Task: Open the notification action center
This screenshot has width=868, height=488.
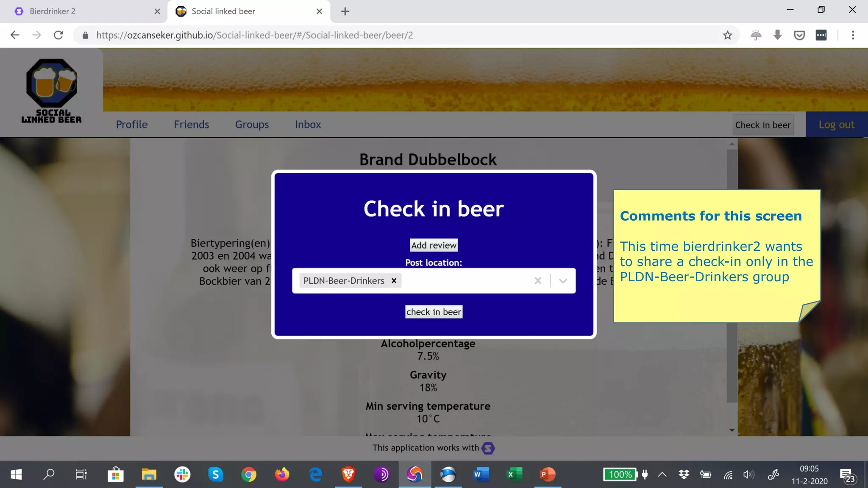Action: [x=848, y=475]
